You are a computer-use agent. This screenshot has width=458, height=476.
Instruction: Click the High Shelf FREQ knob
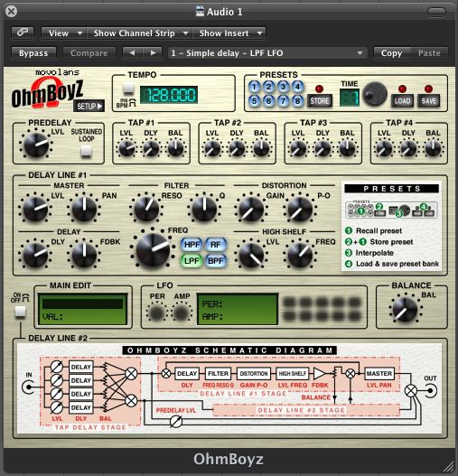point(300,255)
